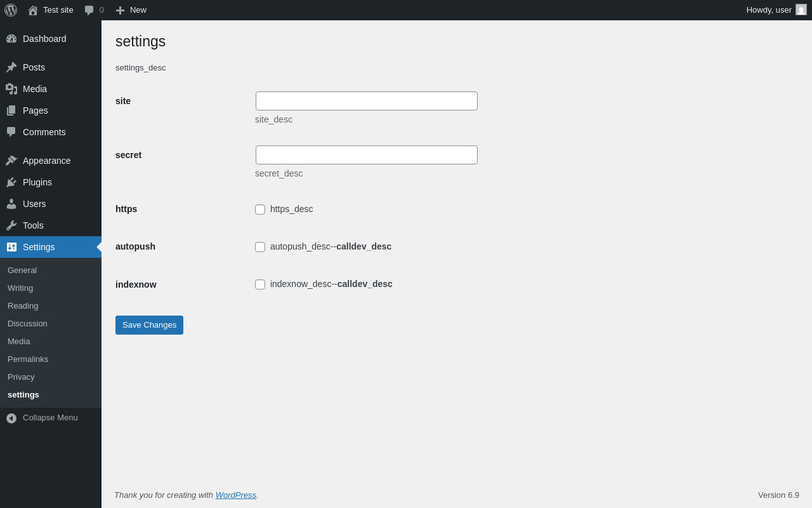Click the Posts pushpin icon
812x508 pixels.
(11, 67)
